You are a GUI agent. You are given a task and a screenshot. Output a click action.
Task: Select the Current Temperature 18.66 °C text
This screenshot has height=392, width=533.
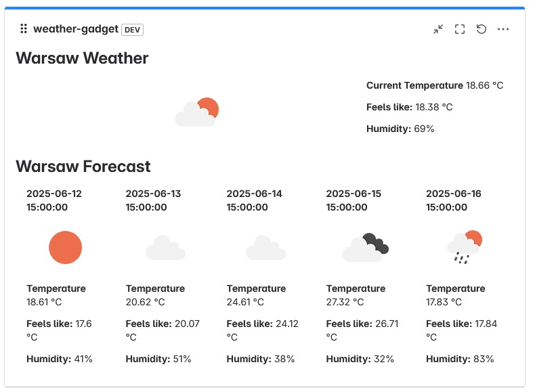coord(435,85)
